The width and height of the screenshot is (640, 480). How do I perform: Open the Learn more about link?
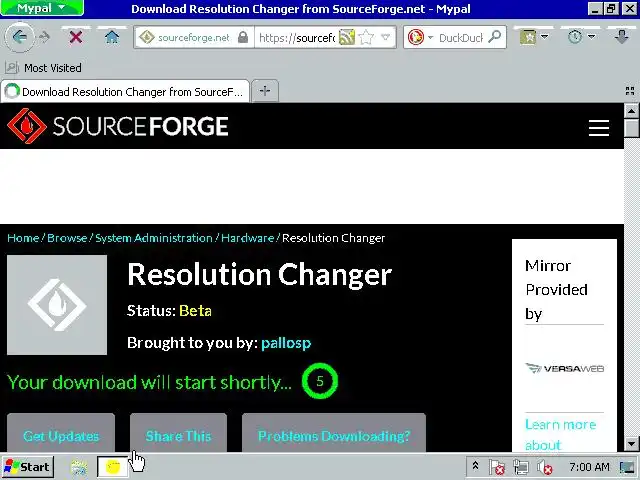pyautogui.click(x=560, y=434)
